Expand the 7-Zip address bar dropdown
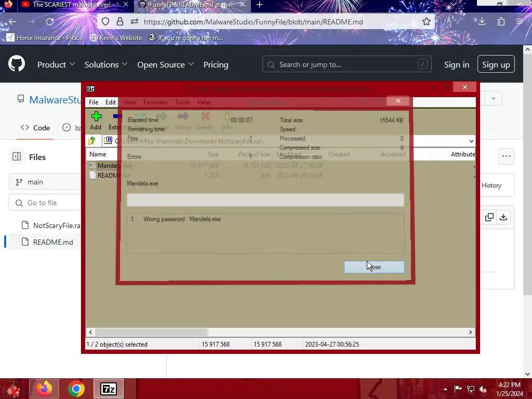 (471, 141)
